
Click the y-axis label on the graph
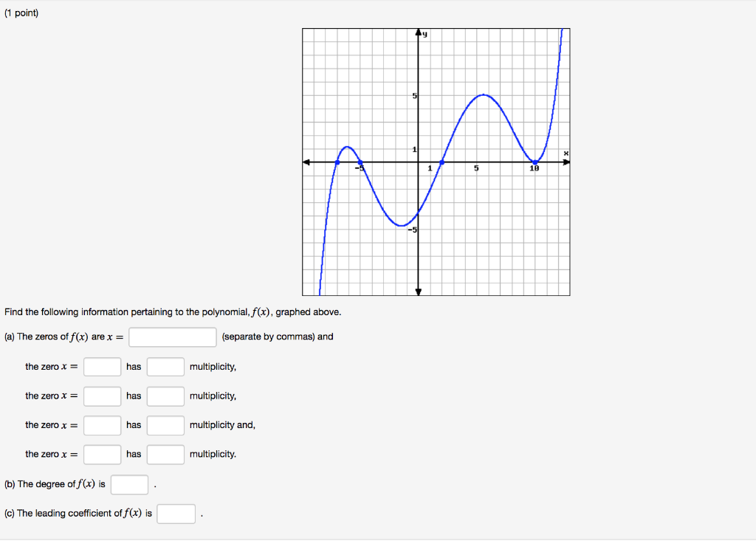[x=425, y=33]
